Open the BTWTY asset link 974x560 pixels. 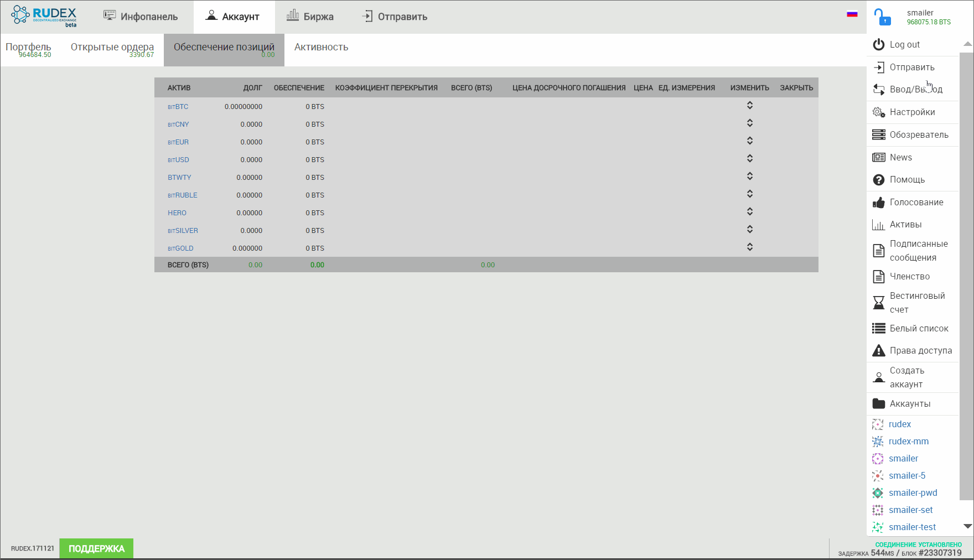[x=179, y=178]
